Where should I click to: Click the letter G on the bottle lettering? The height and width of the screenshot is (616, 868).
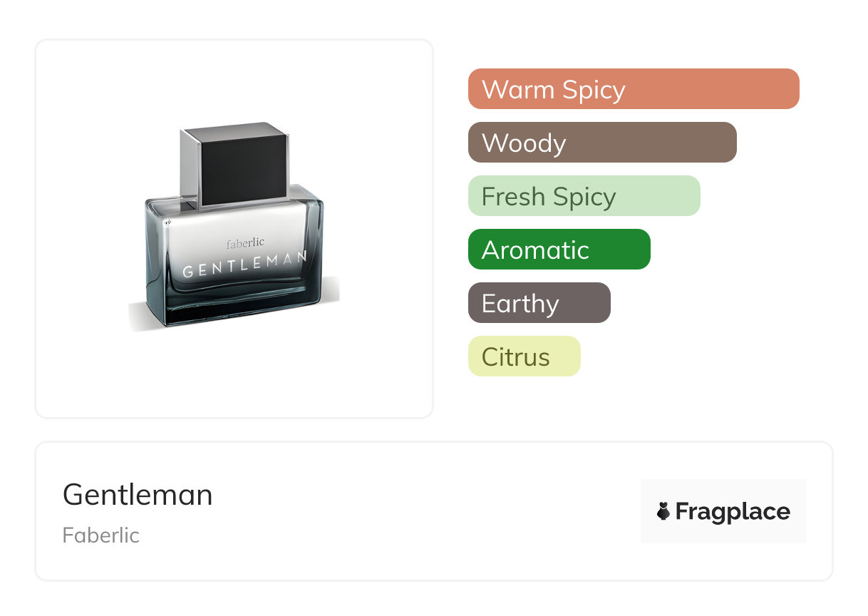tap(188, 272)
